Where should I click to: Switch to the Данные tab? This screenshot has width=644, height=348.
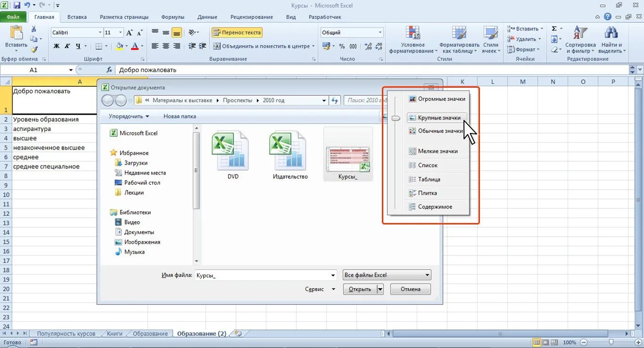(207, 17)
